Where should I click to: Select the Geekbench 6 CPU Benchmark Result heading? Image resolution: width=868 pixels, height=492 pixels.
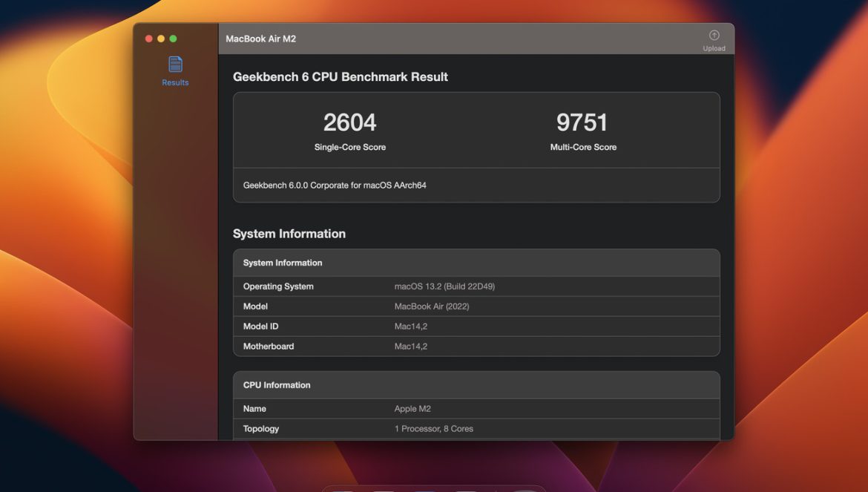[x=341, y=77]
